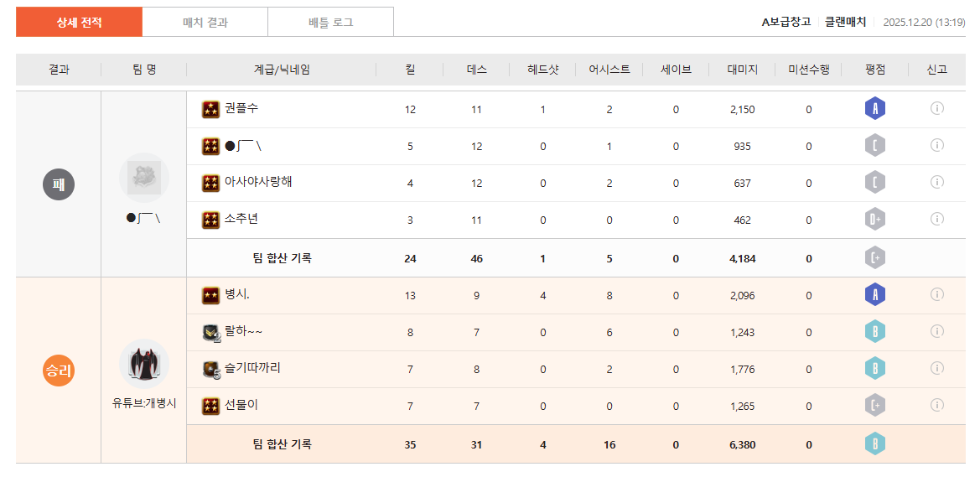This screenshot has height=477, width=980.
Task: Click the gray 패 result badge
Action: pos(59,184)
